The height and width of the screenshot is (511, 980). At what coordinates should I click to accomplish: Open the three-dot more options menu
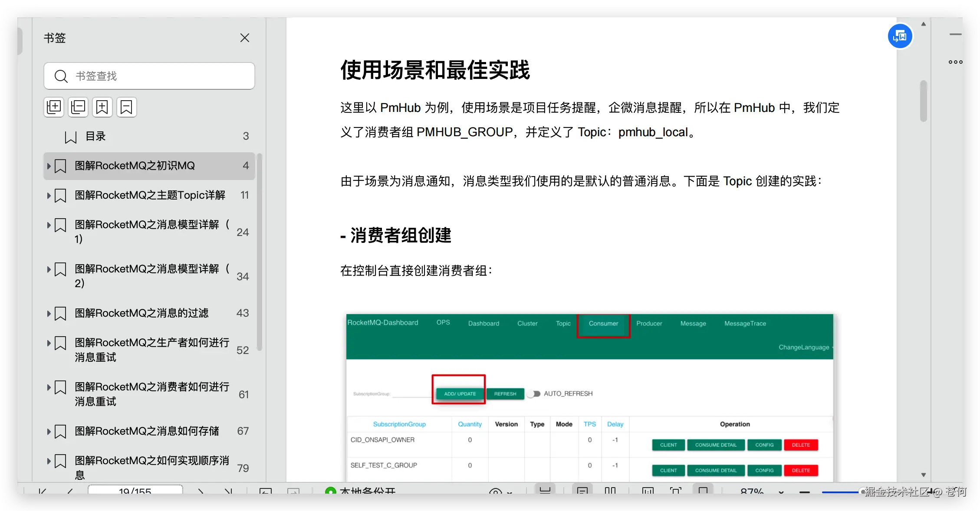click(x=956, y=62)
